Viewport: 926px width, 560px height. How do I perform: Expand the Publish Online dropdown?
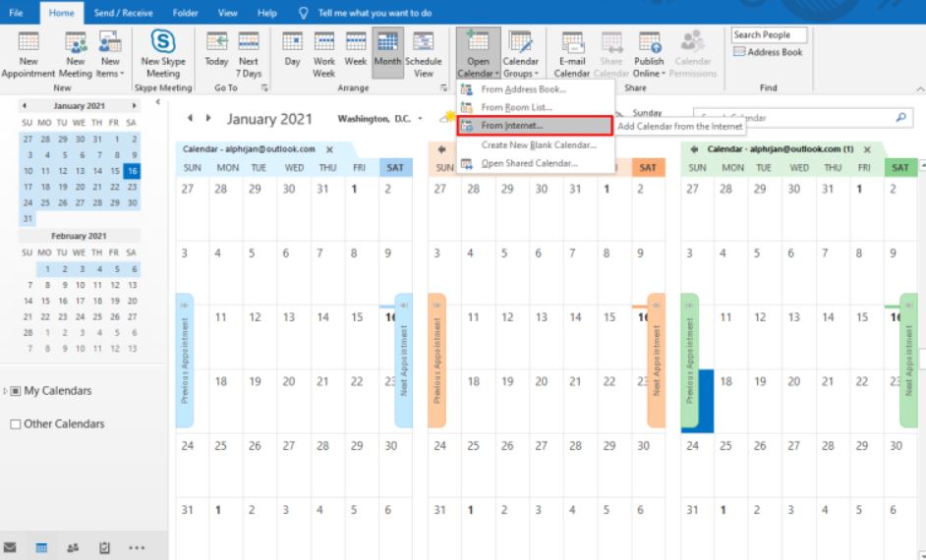coord(649,59)
